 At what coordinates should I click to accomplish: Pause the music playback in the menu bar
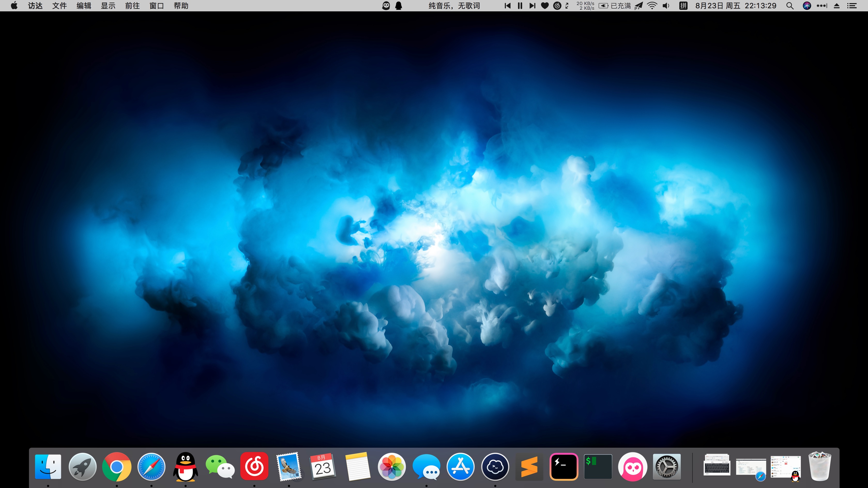tap(520, 6)
